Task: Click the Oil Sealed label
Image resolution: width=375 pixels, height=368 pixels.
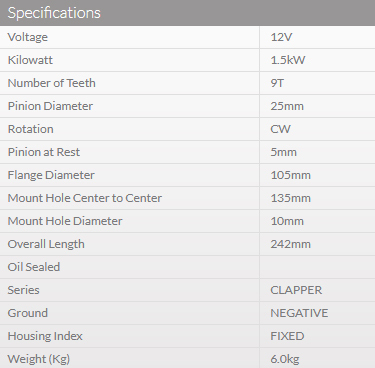Action: 34,267
